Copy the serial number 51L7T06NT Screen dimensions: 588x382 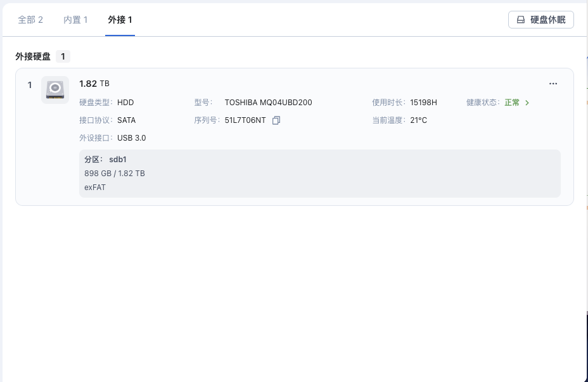(x=276, y=120)
